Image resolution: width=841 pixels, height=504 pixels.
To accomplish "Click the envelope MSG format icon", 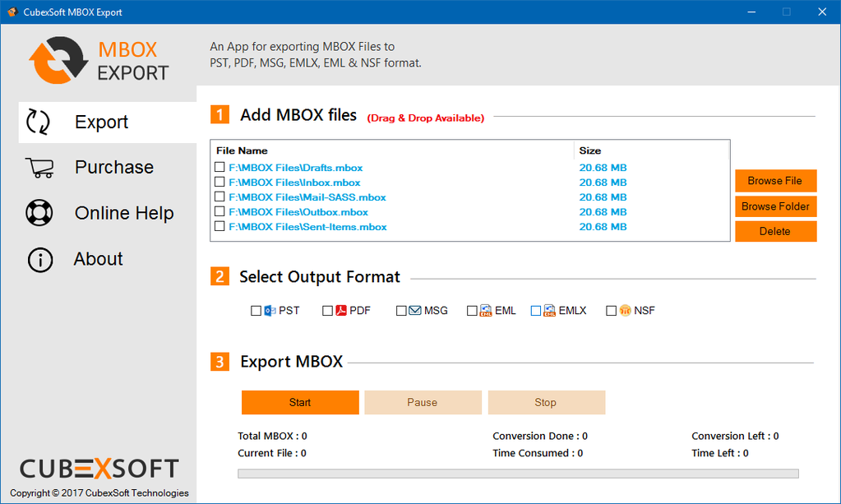I will pyautogui.click(x=415, y=311).
